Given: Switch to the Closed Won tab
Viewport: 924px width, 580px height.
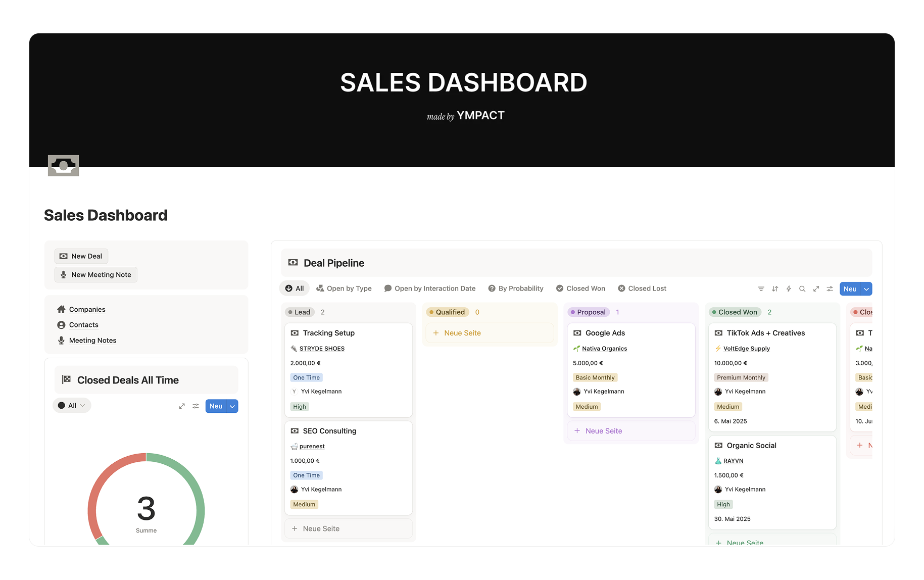Looking at the screenshot, I should click(x=580, y=288).
